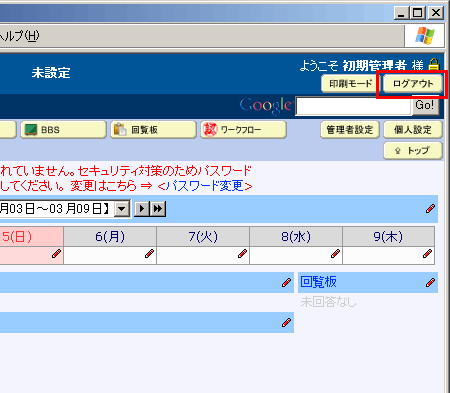This screenshot has width=450, height=393.
Task: Click the 7(火) day header
Action: (203, 237)
